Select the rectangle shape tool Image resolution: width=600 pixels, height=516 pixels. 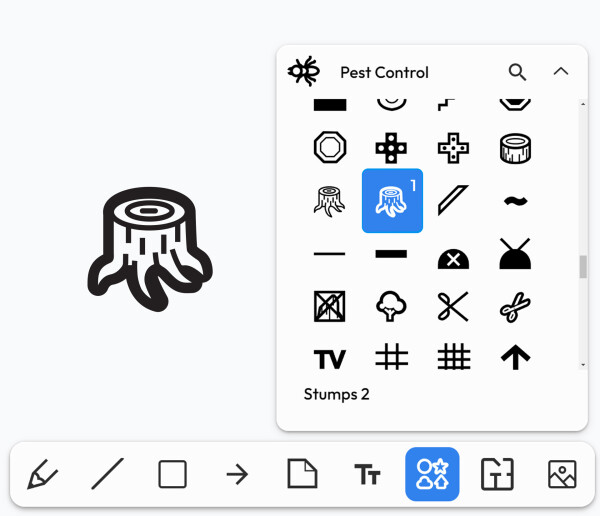[x=172, y=474]
